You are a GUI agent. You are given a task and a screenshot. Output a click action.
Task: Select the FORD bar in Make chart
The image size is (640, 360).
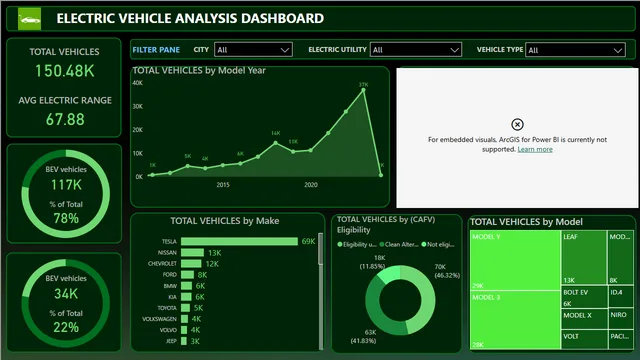point(187,275)
